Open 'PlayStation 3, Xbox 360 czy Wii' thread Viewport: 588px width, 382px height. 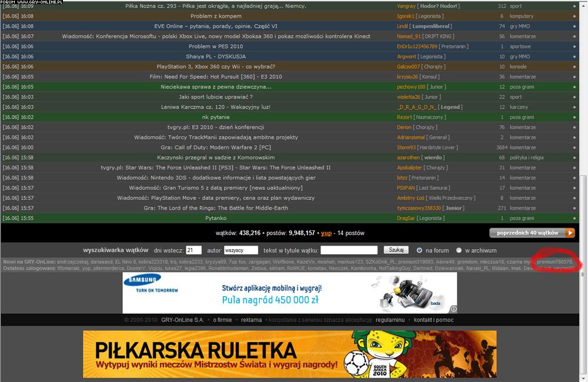tap(216, 67)
